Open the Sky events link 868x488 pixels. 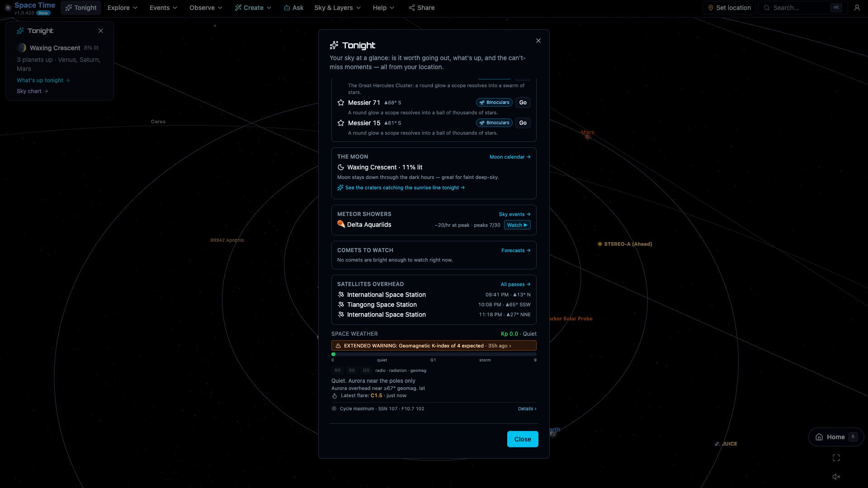point(514,214)
